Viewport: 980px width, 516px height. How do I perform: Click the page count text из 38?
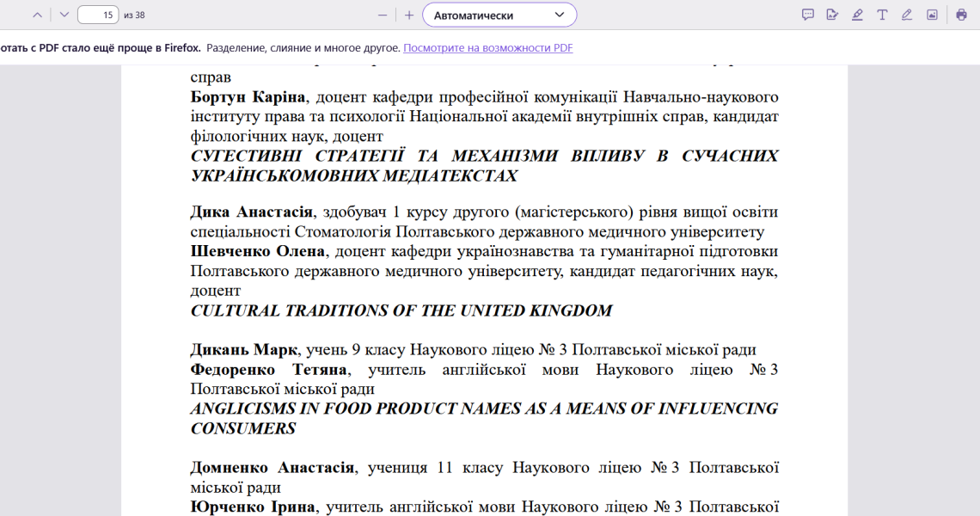[x=134, y=15]
